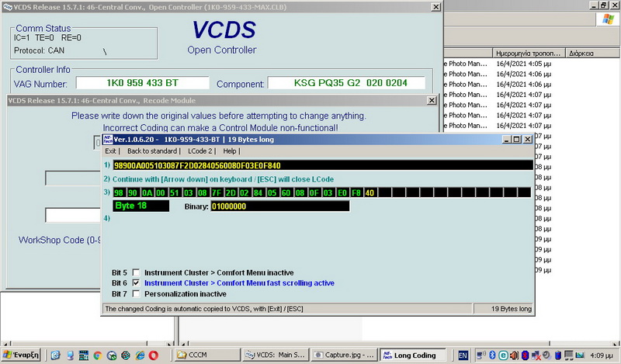
Task: Click the NF-Tech Long Coding title icon
Action: (108, 139)
